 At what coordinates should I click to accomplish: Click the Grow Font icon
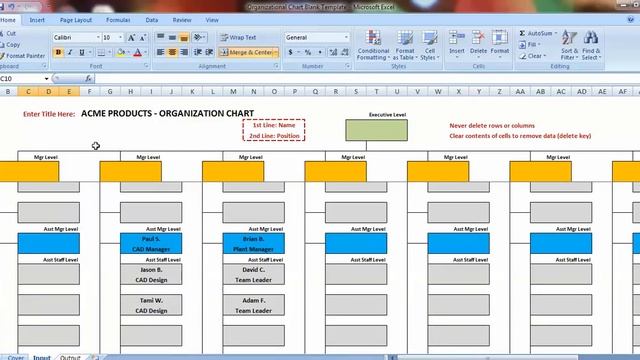click(131, 38)
